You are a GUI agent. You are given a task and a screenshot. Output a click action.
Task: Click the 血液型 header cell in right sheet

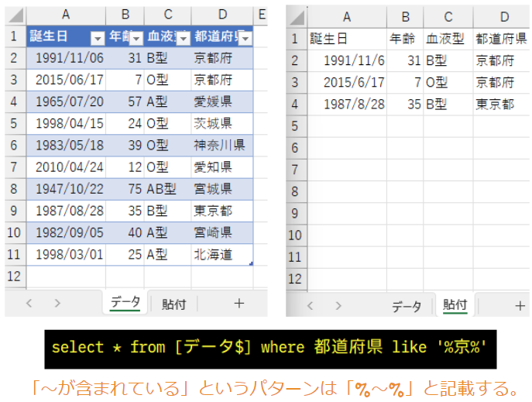pos(448,39)
